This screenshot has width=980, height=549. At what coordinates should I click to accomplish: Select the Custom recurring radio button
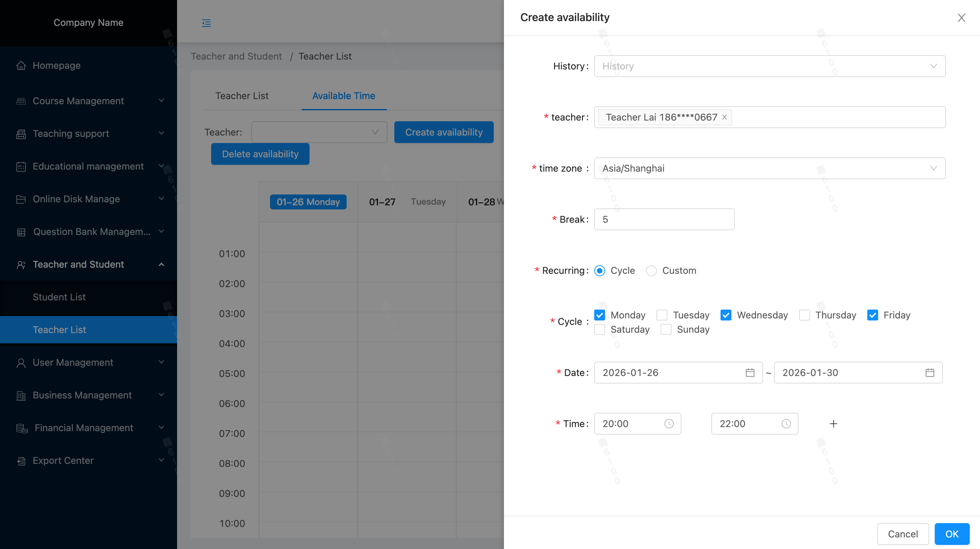(x=651, y=270)
